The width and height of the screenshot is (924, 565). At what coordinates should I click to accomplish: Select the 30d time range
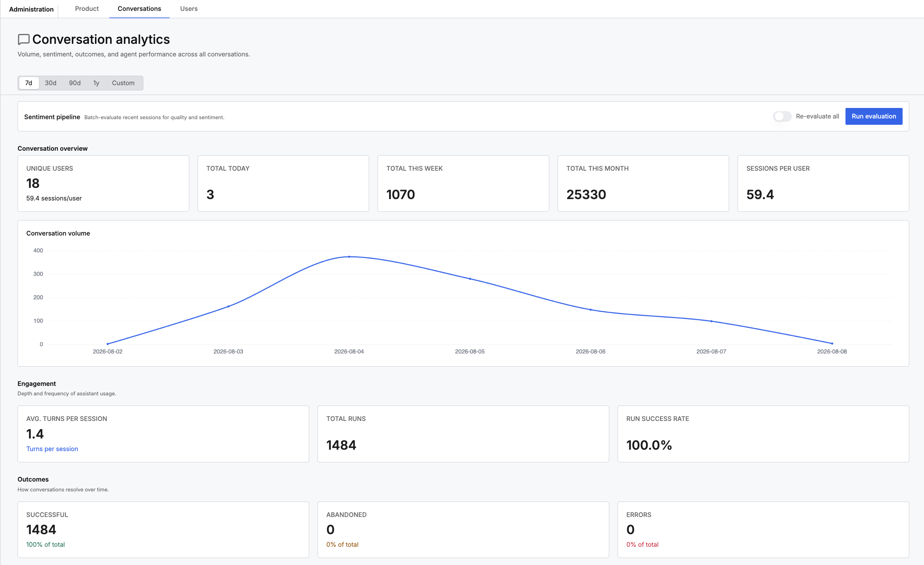[50, 83]
